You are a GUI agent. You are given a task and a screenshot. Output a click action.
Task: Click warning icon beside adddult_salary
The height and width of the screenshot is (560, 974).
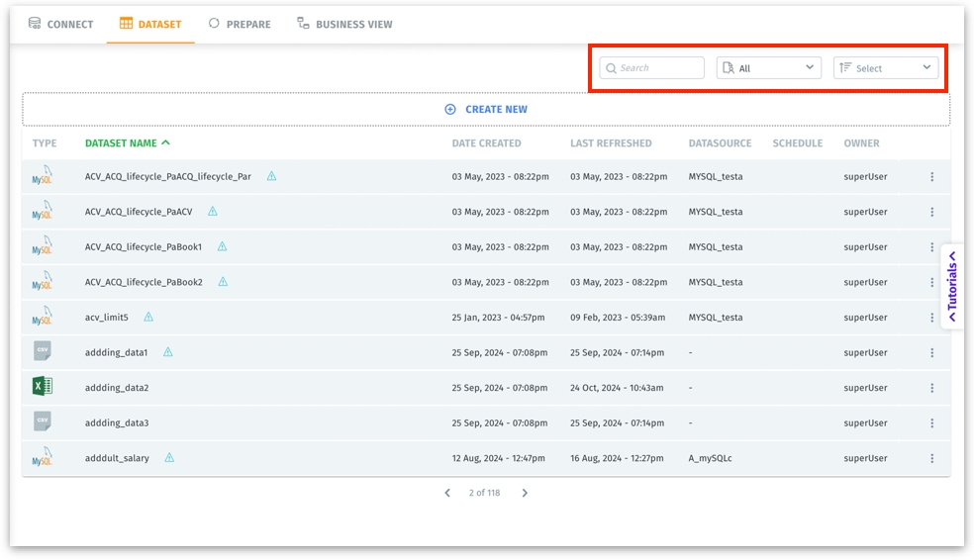tap(169, 458)
